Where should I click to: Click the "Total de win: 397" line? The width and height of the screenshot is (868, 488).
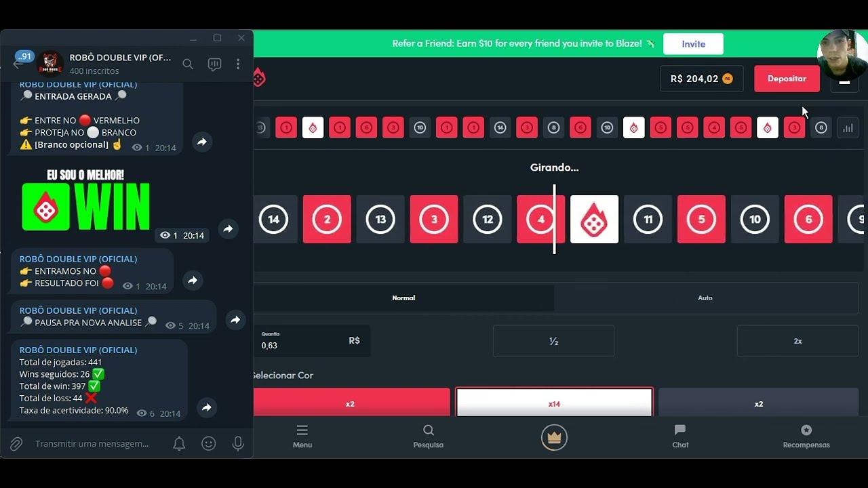pyautogui.click(x=60, y=386)
